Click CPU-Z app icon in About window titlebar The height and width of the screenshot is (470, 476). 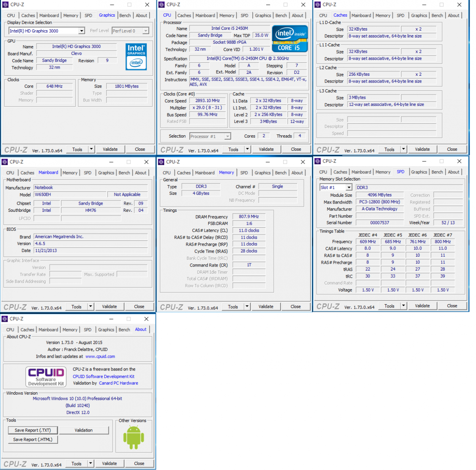(x=5, y=319)
